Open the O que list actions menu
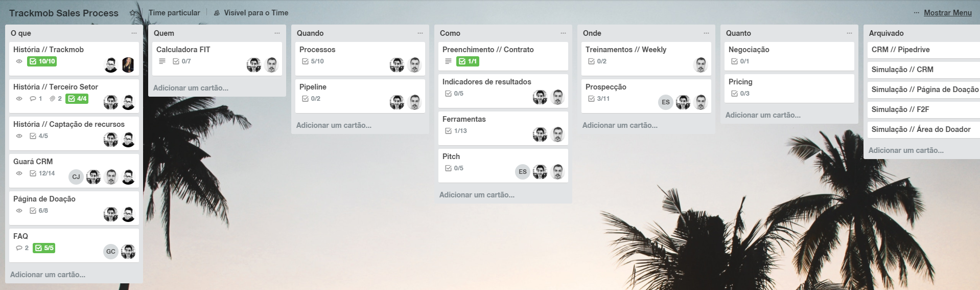The image size is (980, 290). [x=134, y=33]
